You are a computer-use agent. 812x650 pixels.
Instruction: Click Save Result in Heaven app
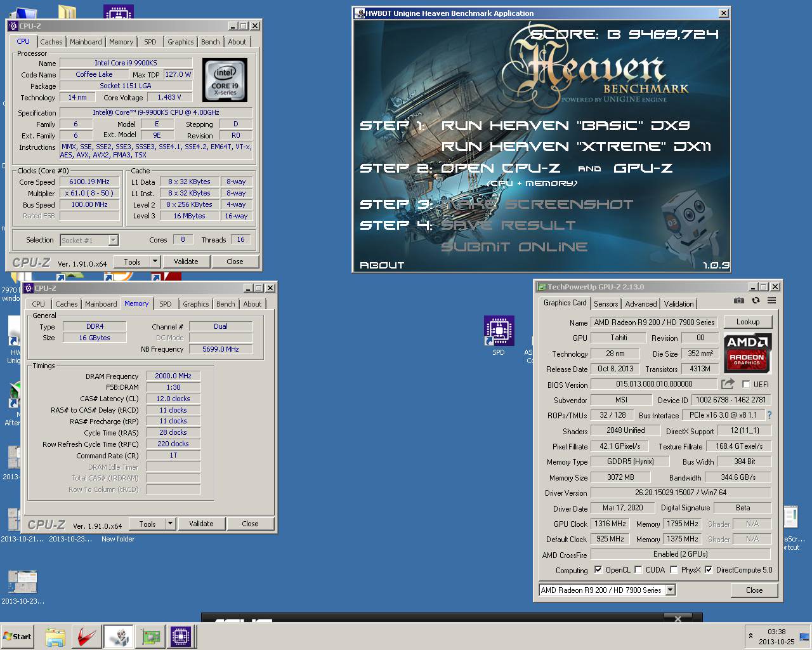coord(508,225)
